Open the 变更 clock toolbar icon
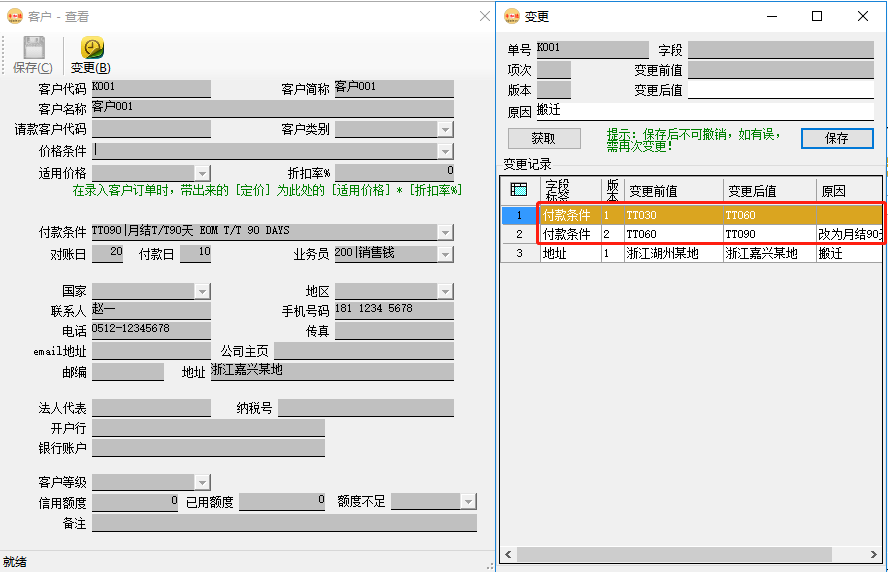Screen dimensions: 888x572 (92, 48)
